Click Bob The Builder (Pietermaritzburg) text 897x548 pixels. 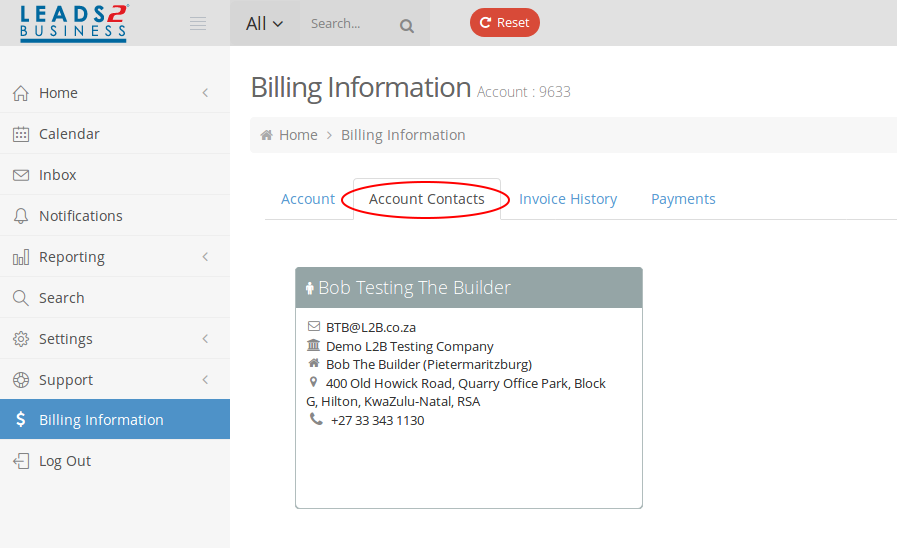429,365
